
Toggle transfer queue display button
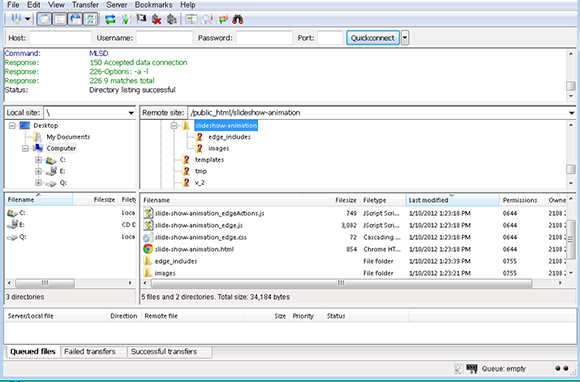91,19
